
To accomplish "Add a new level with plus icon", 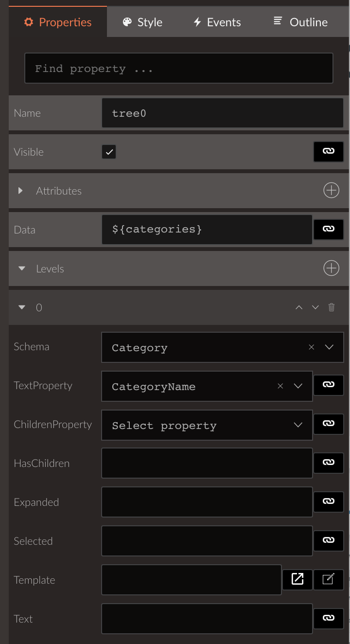I will pyautogui.click(x=332, y=268).
